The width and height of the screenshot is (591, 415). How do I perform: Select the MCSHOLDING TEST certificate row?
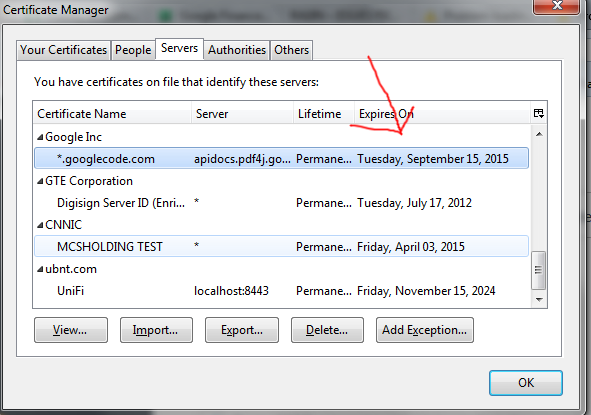coord(282,247)
